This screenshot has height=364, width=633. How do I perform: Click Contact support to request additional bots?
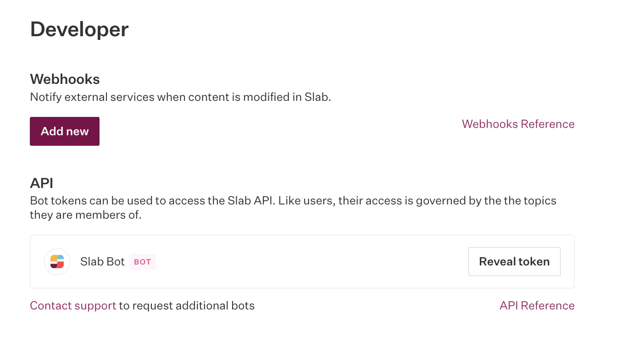click(73, 305)
